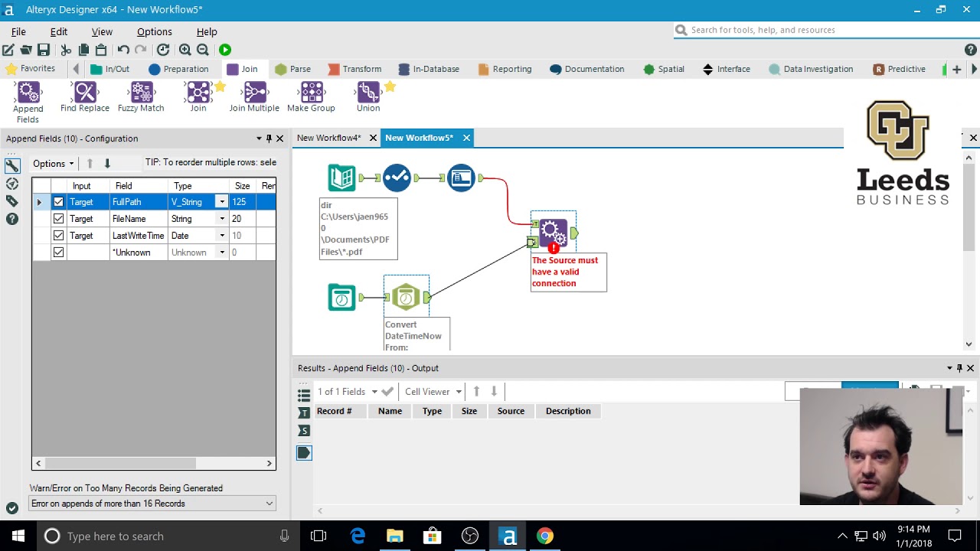Open tool help question mark in configuration
This screenshot has height=551, width=980.
[12, 219]
